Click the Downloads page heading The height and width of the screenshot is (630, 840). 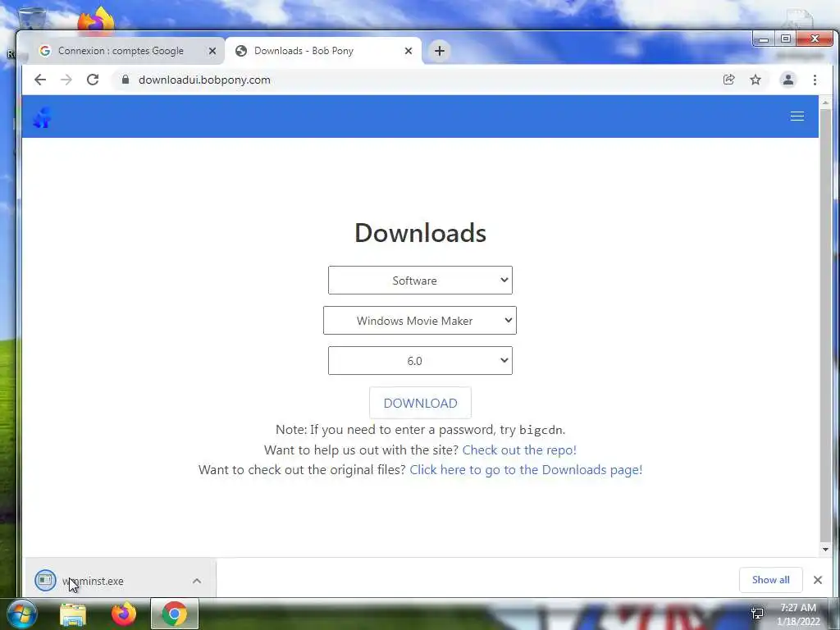pos(421,232)
